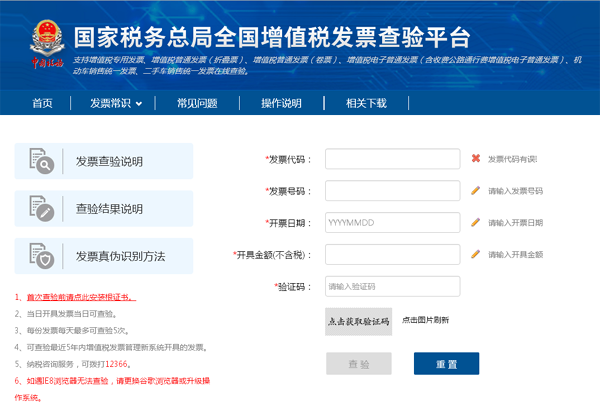Click the 发票代码有误 error message
This screenshot has width=600, height=411.
512,159
